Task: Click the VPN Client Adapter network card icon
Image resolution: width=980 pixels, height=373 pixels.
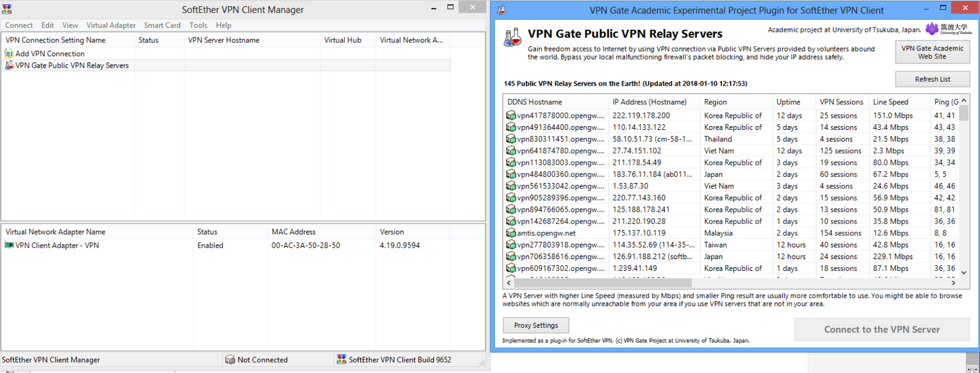Action: point(9,245)
